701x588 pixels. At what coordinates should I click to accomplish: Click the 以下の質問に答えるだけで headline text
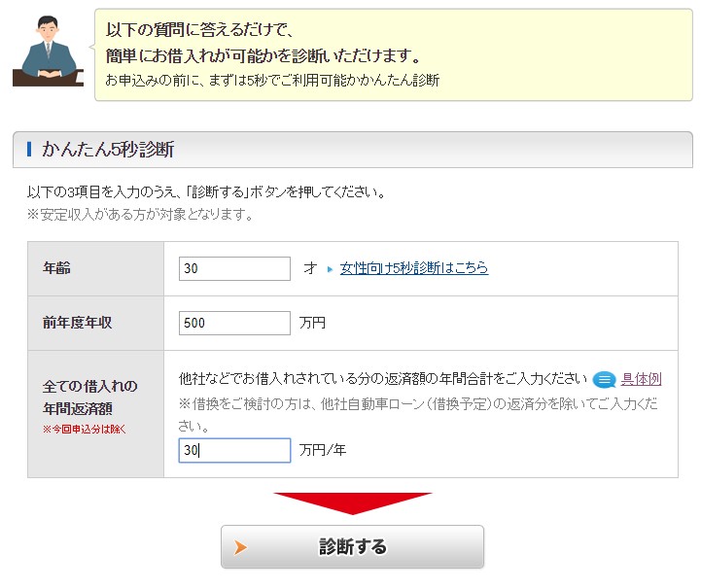coord(200,30)
